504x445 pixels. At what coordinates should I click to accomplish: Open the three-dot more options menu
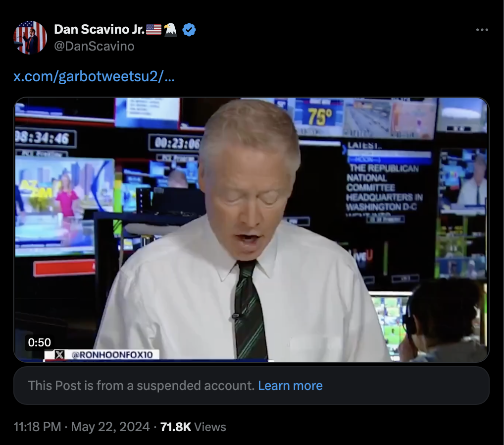pyautogui.click(x=482, y=30)
